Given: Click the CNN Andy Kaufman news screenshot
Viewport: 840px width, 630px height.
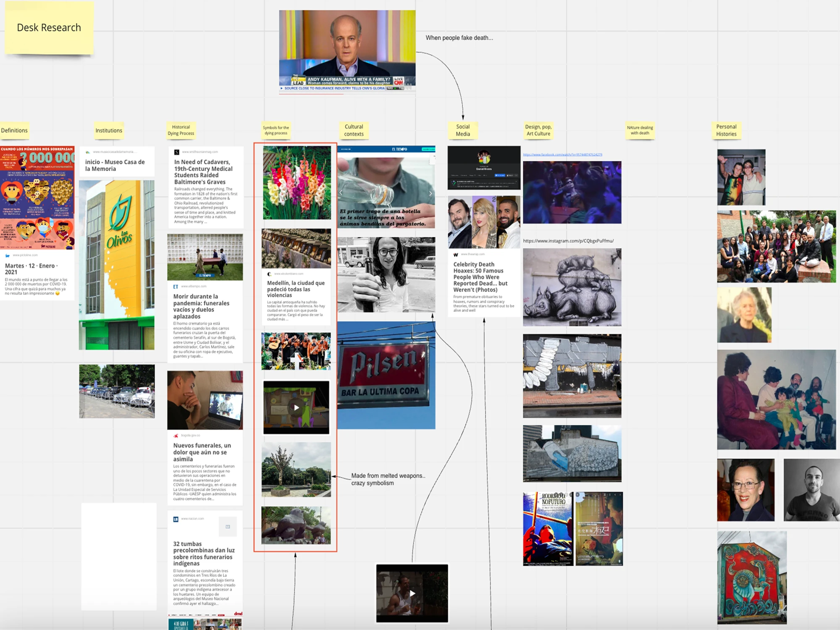Looking at the screenshot, I should [347, 50].
